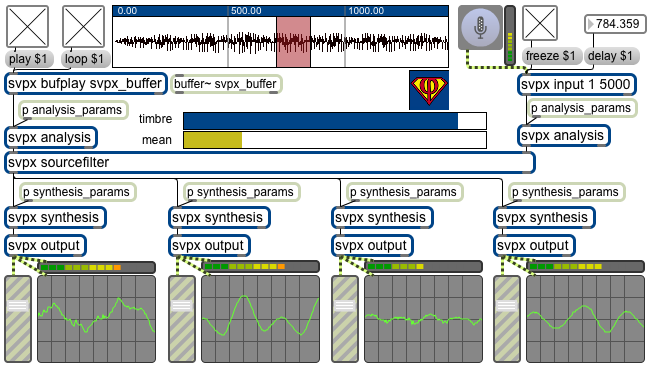Click the selected red region in waveform

coord(294,42)
